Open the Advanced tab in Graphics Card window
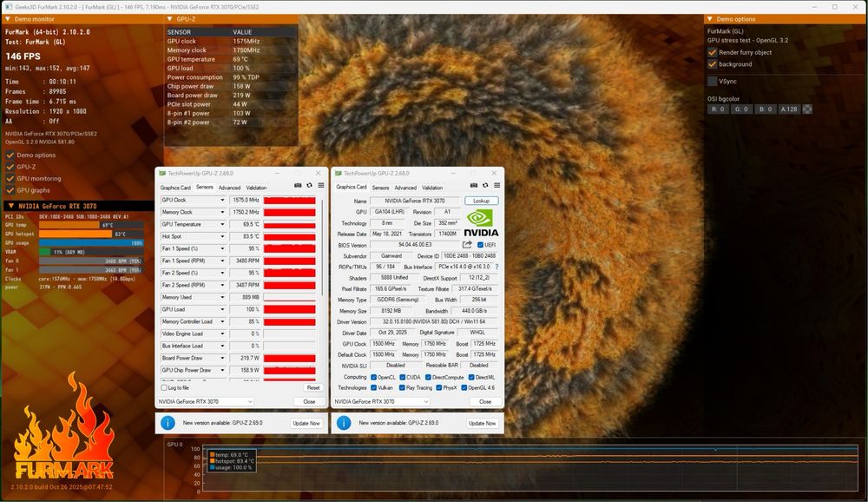Viewport: 868px width, 502px height. coord(405,188)
